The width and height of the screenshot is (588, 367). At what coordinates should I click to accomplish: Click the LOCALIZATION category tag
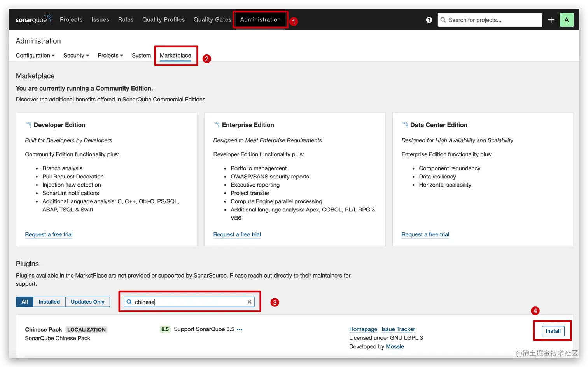point(86,330)
